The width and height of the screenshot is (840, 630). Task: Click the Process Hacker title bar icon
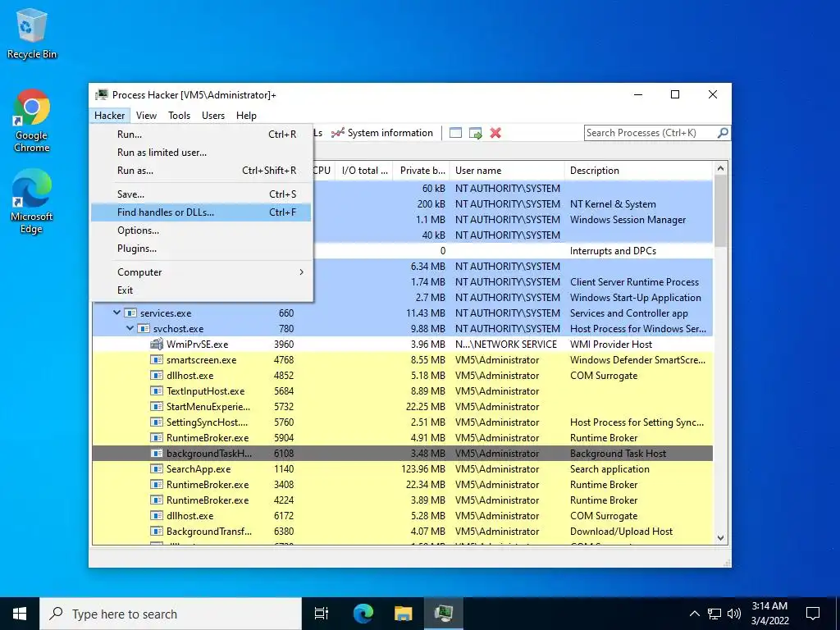tap(101, 95)
